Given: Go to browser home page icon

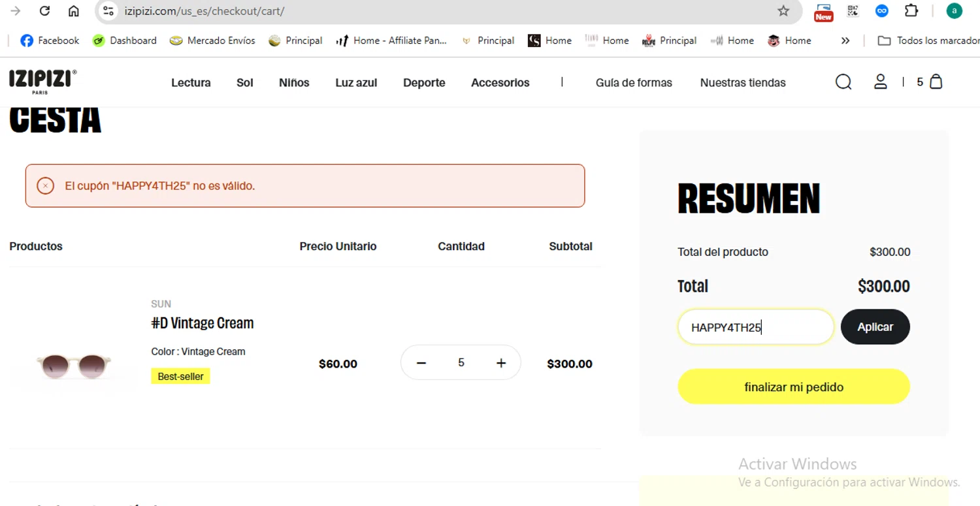Looking at the screenshot, I should (74, 10).
